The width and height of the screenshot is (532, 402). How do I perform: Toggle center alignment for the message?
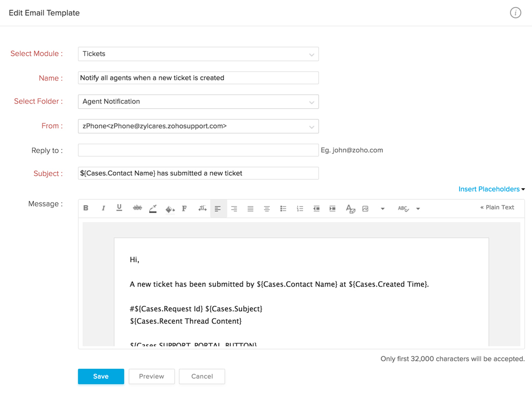(267, 209)
